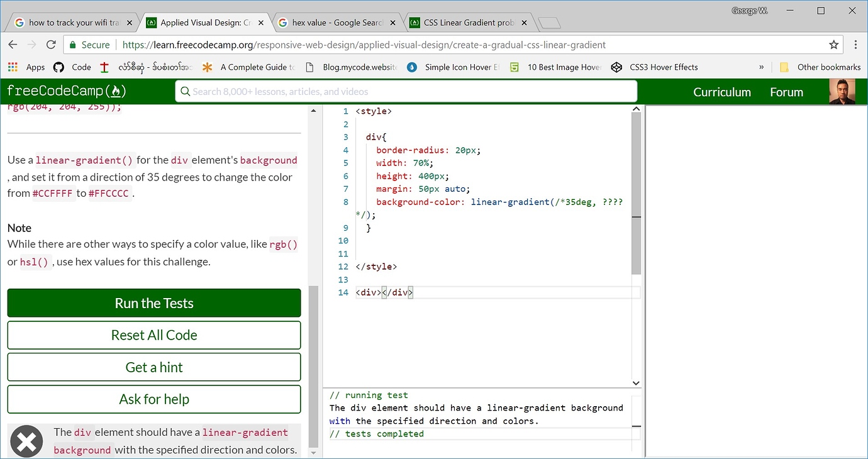This screenshot has width=868, height=459.
Task: Click the search magnifier in freeCodeCamp search bar
Action: pyautogui.click(x=185, y=91)
